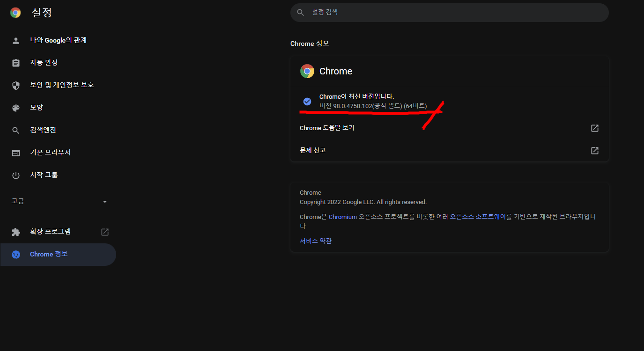Follow the Chromium link
The image size is (644, 351).
point(343,217)
